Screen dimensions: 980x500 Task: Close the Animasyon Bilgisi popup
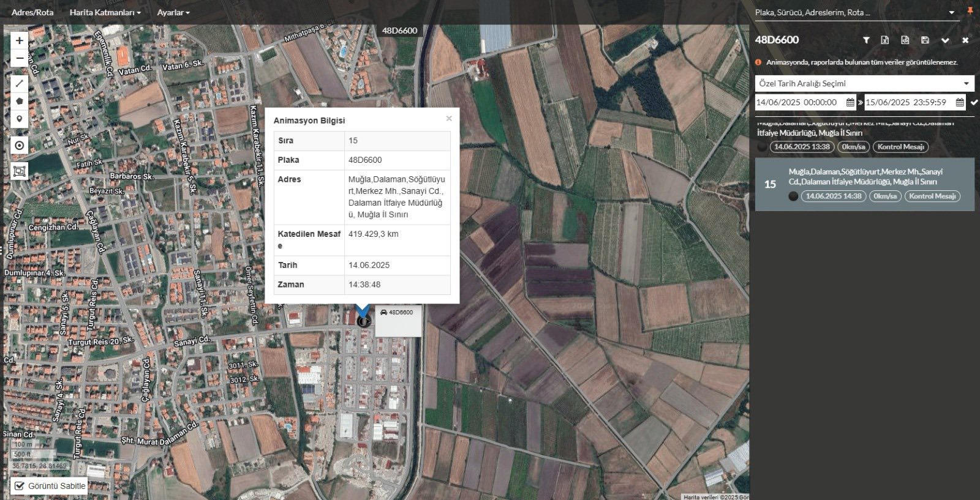tap(449, 119)
